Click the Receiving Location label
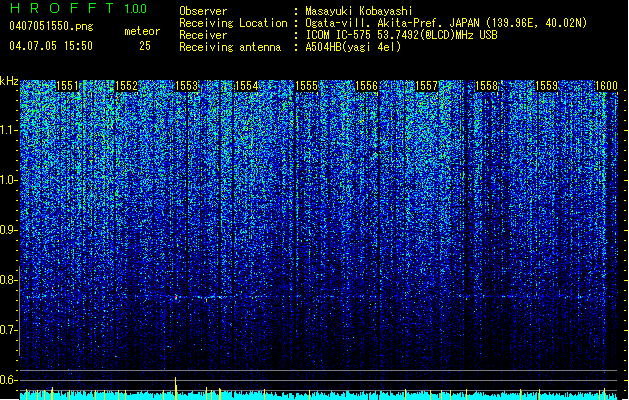 click(x=233, y=23)
